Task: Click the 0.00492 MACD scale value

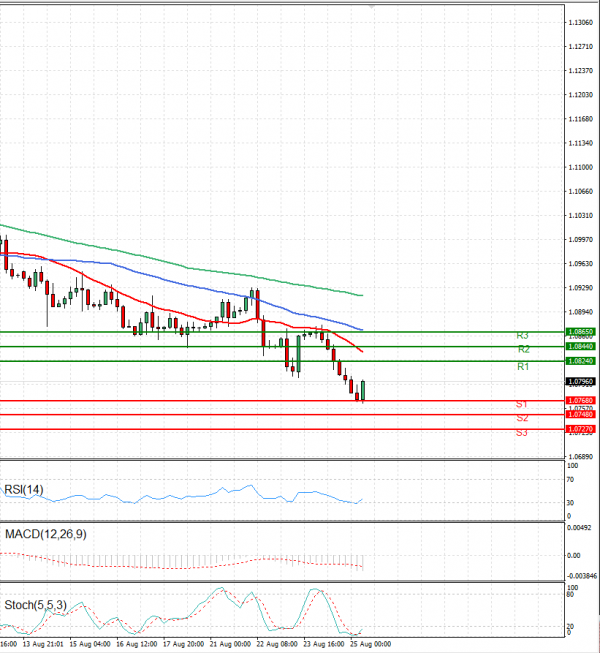Action: click(x=579, y=528)
